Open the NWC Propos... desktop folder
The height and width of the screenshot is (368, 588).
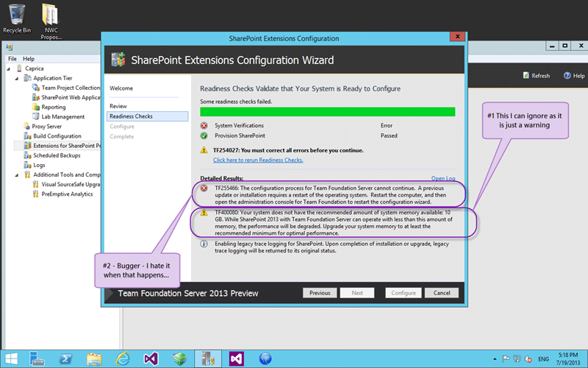click(51, 21)
